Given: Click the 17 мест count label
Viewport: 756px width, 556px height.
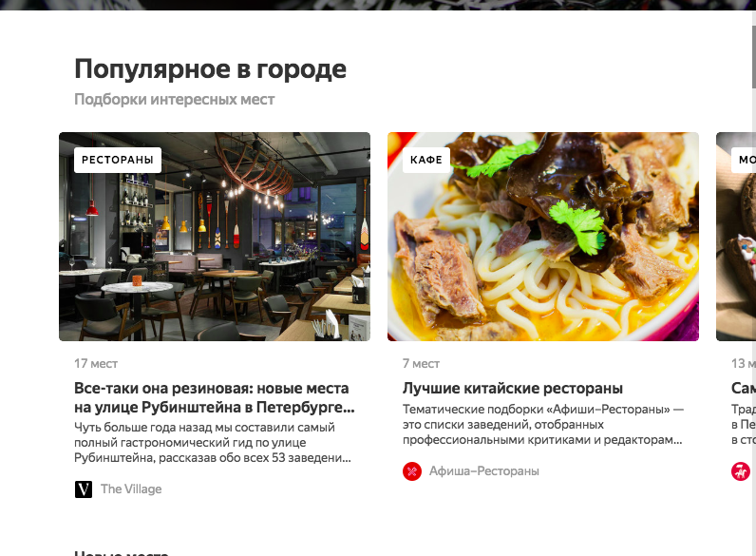Looking at the screenshot, I should tap(96, 363).
